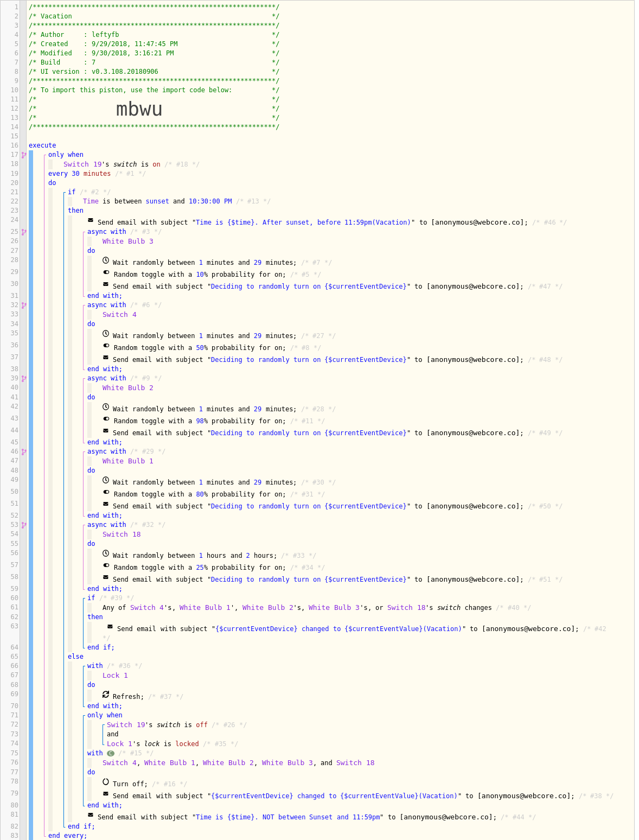The height and width of the screenshot is (840, 639).
Task: Click the "White Bulb 1" device on line 47
Action: click(x=128, y=461)
